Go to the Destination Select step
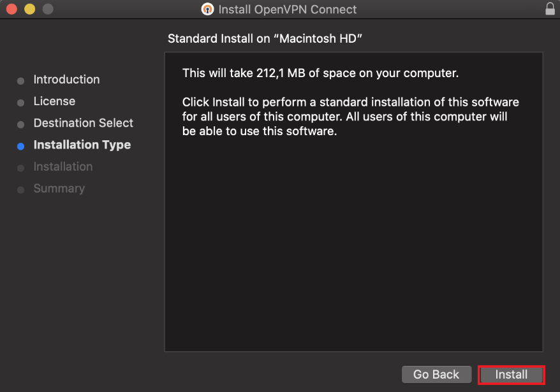This screenshot has width=560, height=392. pyautogui.click(x=83, y=123)
